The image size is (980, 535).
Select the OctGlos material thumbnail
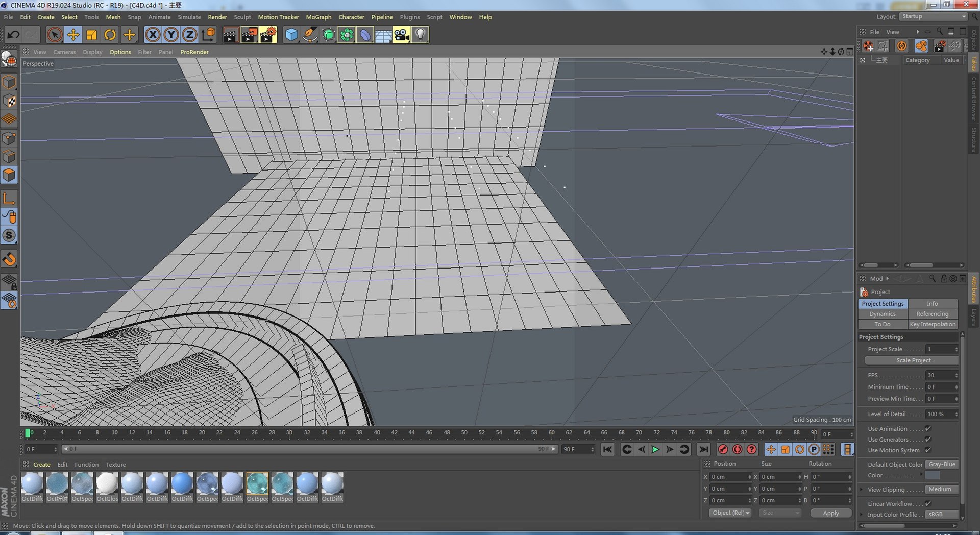pyautogui.click(x=107, y=488)
